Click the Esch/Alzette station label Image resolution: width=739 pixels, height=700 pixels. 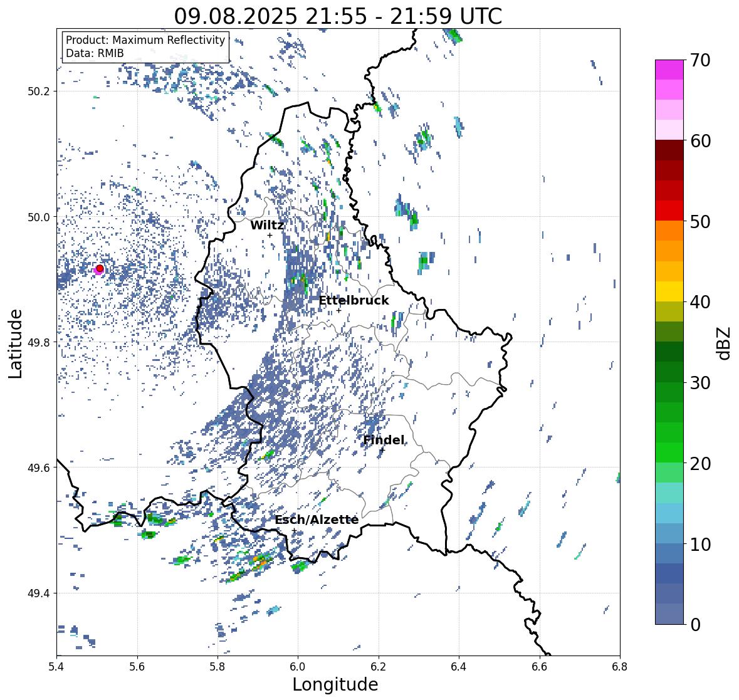click(317, 520)
